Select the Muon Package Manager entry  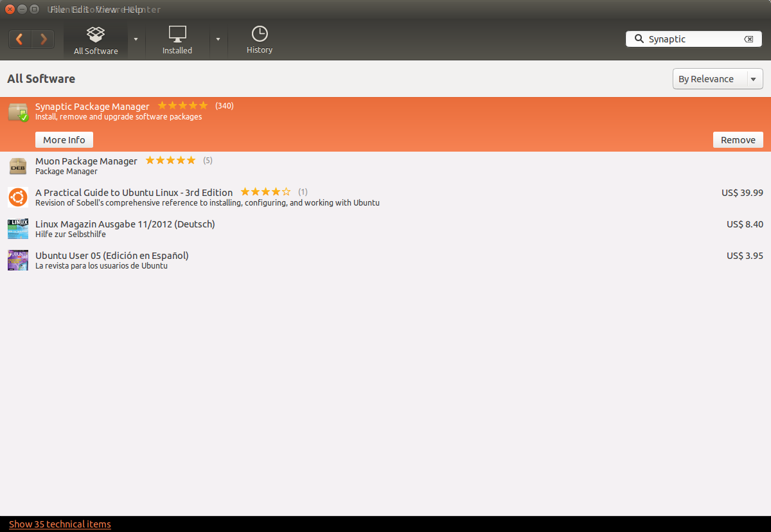click(x=385, y=166)
